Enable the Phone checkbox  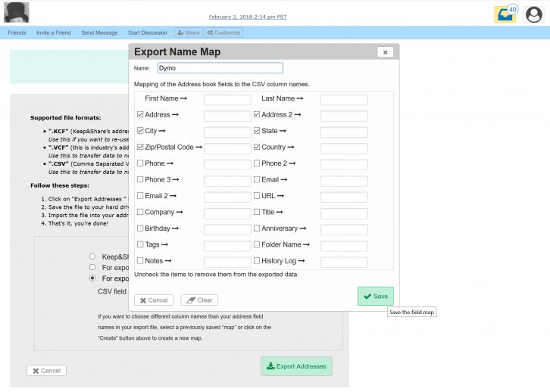140,163
